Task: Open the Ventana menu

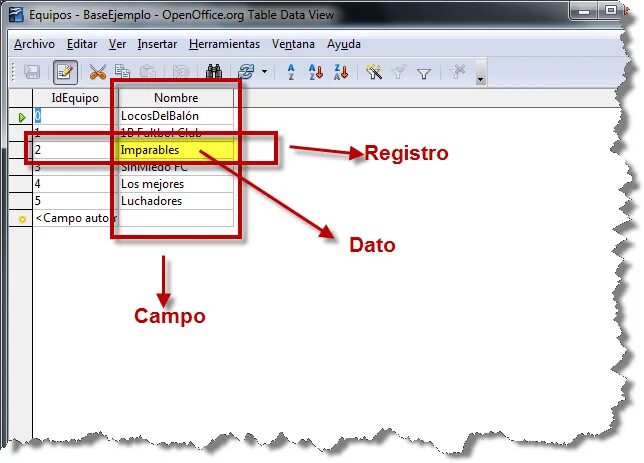Action: [x=293, y=44]
